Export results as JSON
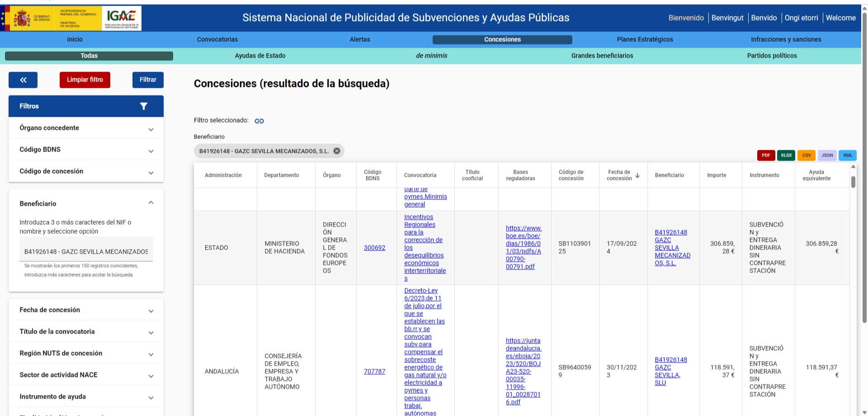Image resolution: width=868 pixels, height=416 pixels. (x=827, y=155)
